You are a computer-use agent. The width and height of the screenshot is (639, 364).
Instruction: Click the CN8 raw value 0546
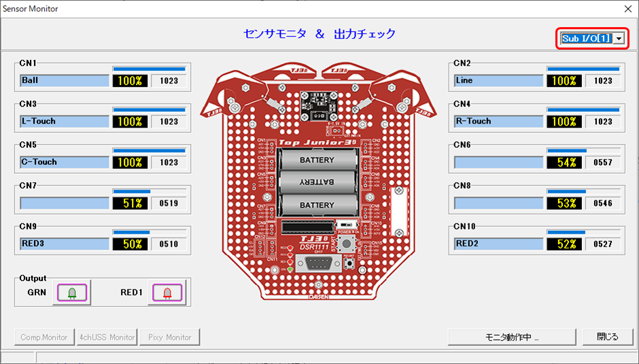coord(603,203)
